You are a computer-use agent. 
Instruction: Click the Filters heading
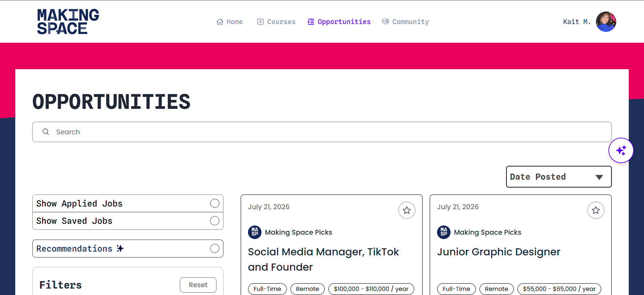(61, 285)
